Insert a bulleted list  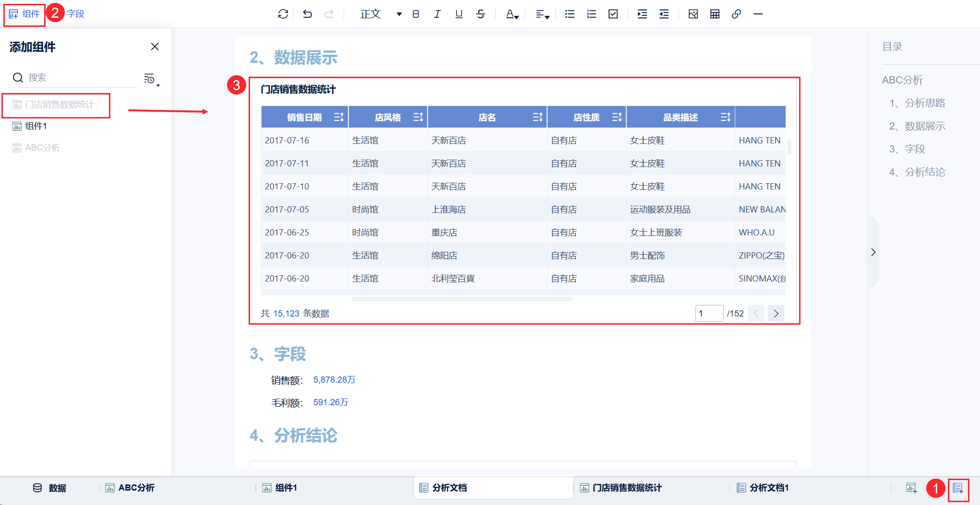click(570, 14)
